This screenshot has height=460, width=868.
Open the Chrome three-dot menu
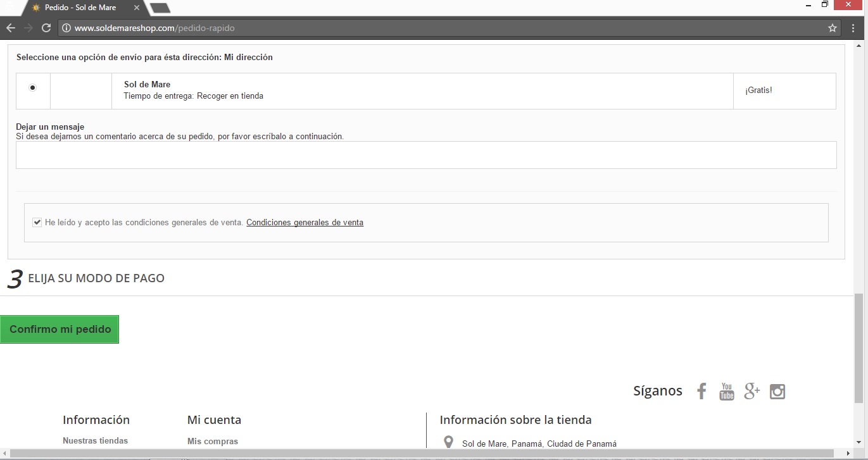(x=853, y=28)
